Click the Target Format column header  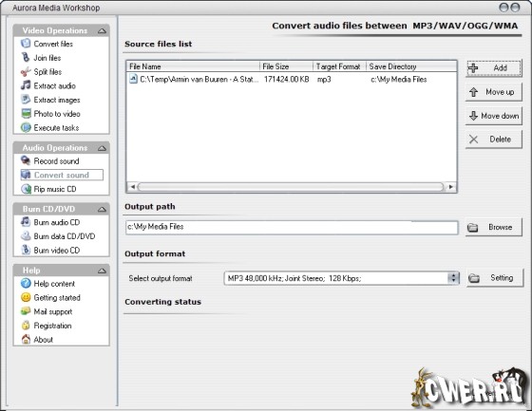pos(340,66)
